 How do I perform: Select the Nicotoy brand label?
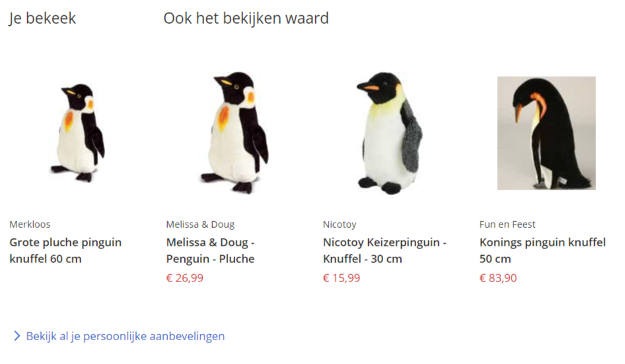pos(340,225)
